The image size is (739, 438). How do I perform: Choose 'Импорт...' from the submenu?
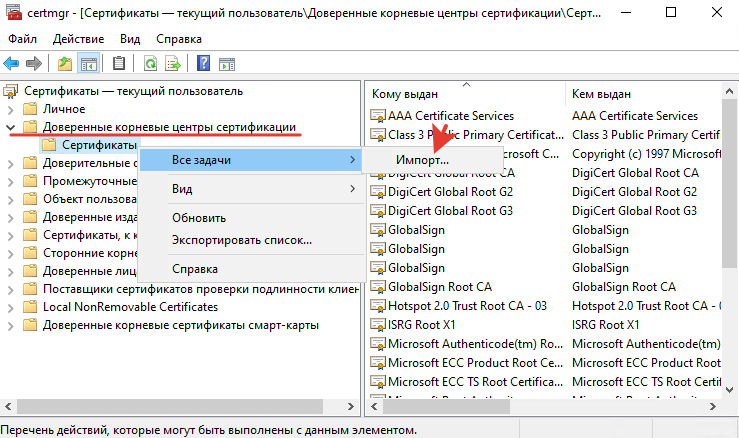(432, 160)
